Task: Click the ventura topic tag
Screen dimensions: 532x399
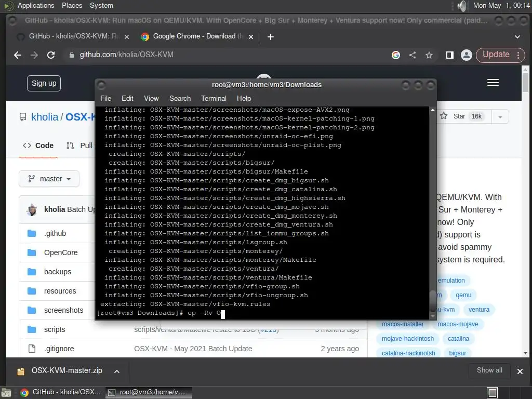Action: coord(478,310)
